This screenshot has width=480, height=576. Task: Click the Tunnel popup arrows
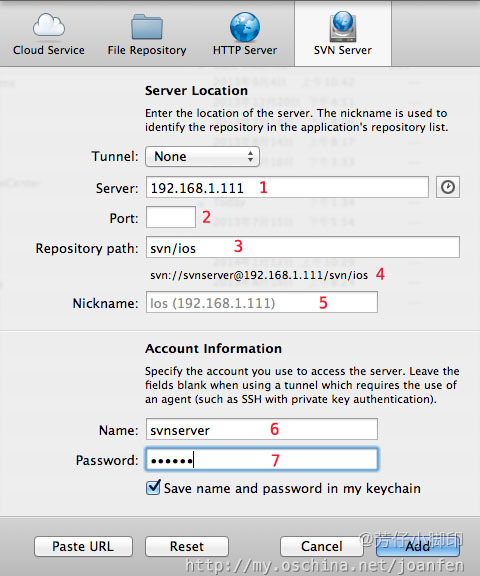pyautogui.click(x=250, y=156)
